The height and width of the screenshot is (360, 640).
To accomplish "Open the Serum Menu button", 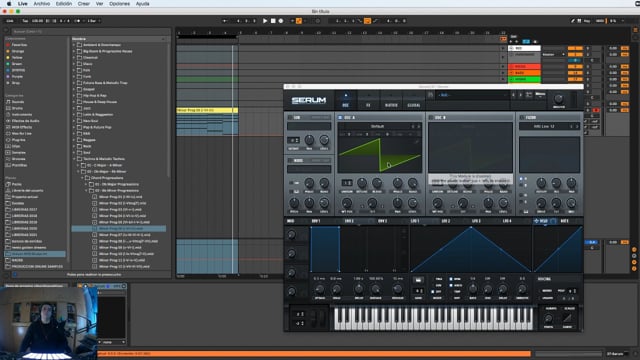I will pos(540,95).
